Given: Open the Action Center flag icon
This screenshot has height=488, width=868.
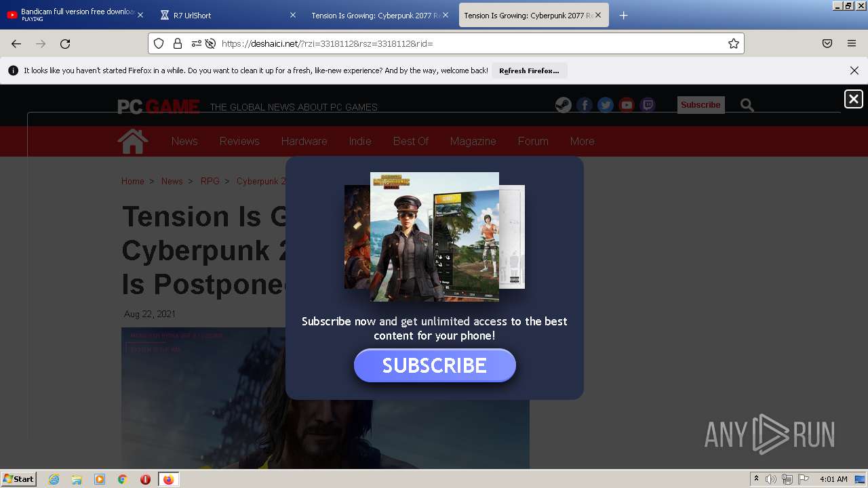Looking at the screenshot, I should (x=804, y=479).
